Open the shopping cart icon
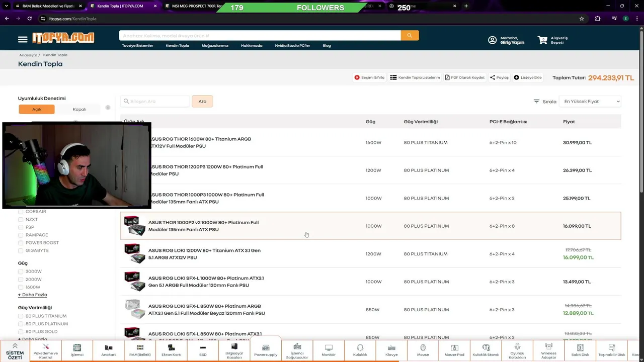 (542, 40)
